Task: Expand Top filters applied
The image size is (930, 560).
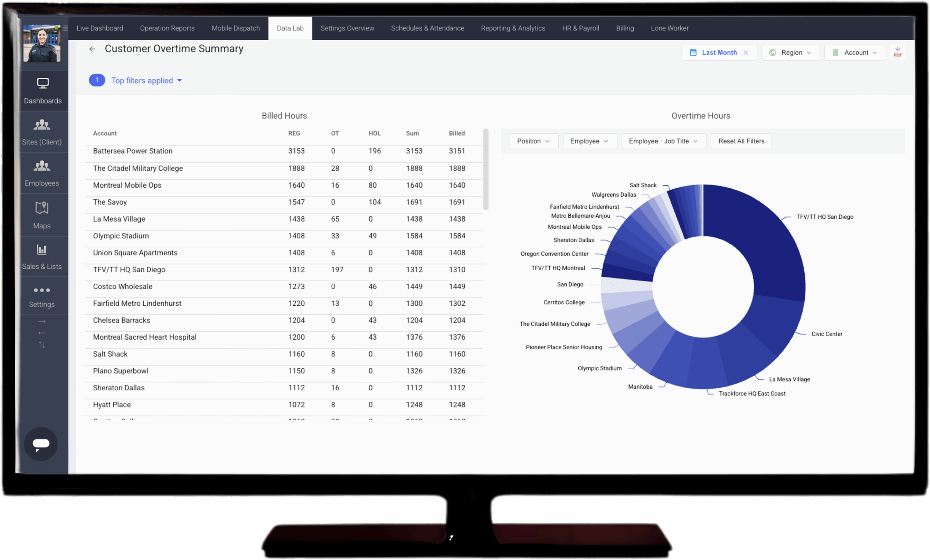Action: pyautogui.click(x=146, y=80)
